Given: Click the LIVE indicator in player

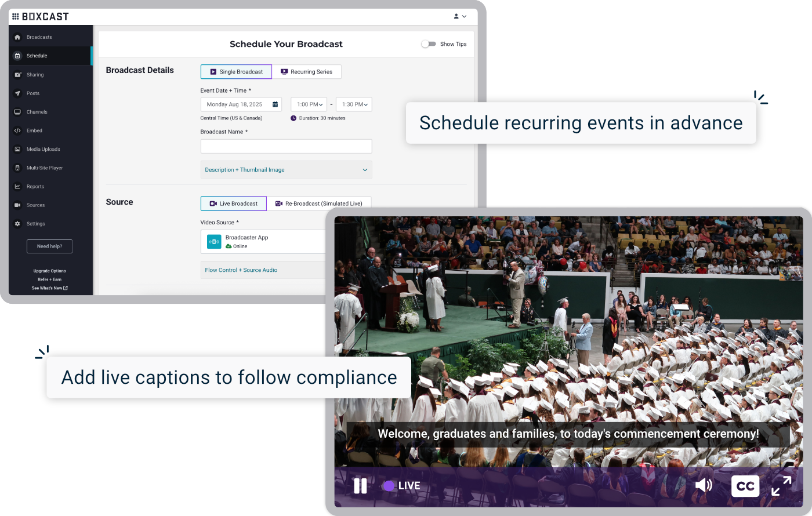Looking at the screenshot, I should (x=401, y=486).
